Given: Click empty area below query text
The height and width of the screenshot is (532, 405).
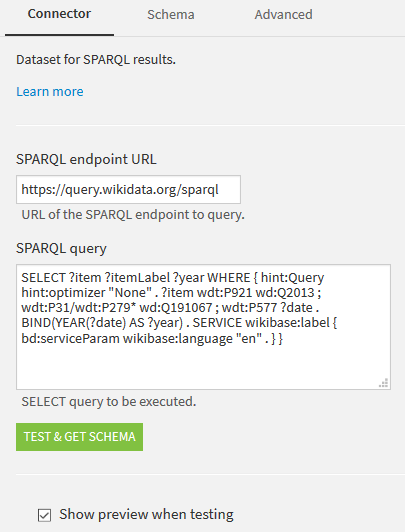Looking at the screenshot, I should (203, 366).
